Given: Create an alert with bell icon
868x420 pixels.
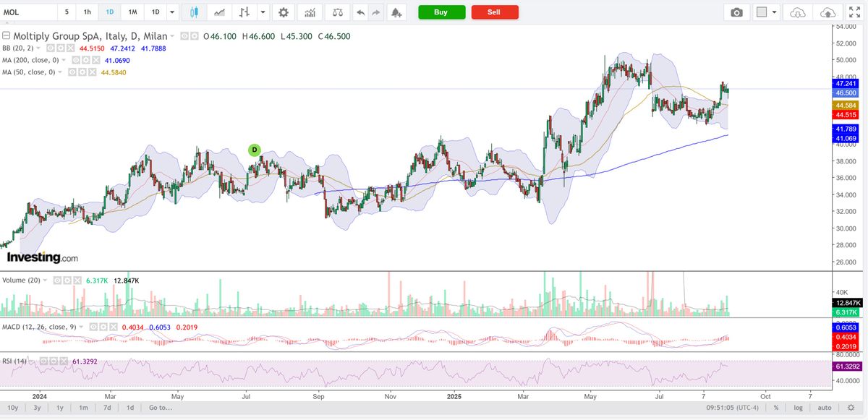Looking at the screenshot, I should coord(396,12).
